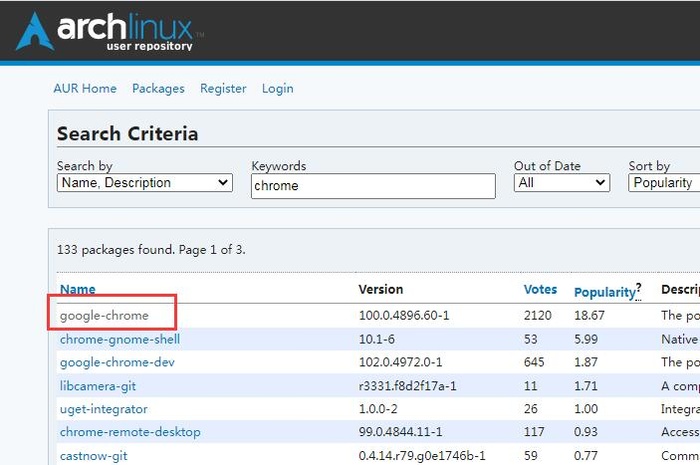The image size is (700, 465).
Task: Expand the Search by dropdown
Action: coord(145,183)
